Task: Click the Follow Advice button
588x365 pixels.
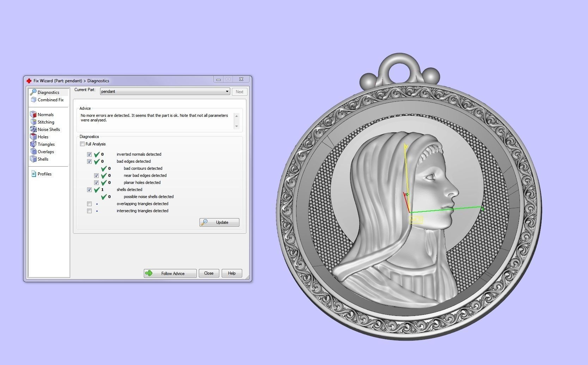Action: 170,273
